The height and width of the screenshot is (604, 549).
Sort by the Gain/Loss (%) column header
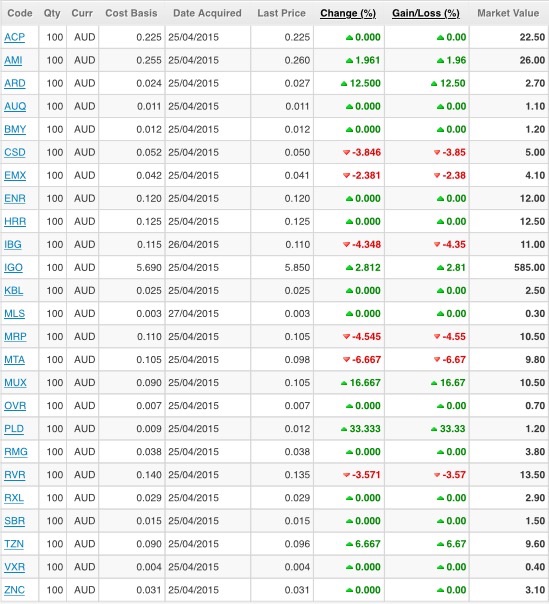426,13
